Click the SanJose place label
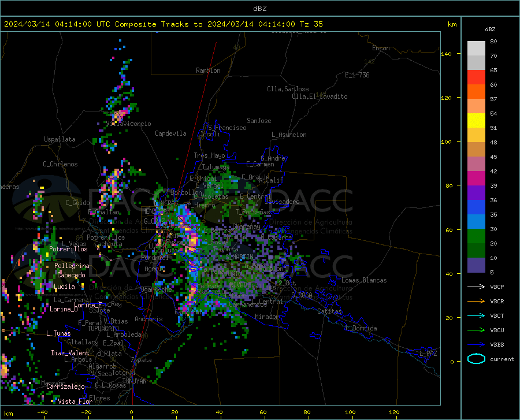 coord(259,121)
